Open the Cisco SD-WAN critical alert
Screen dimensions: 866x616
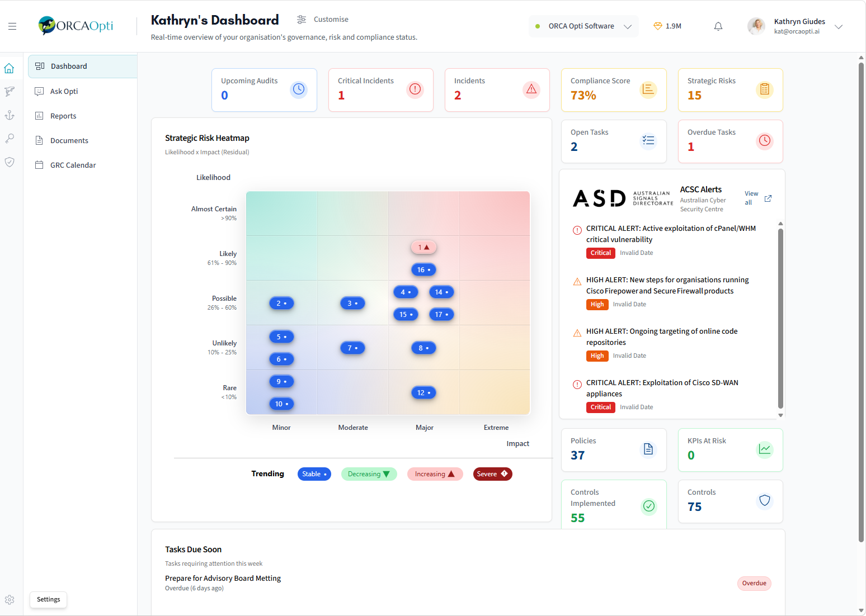pos(662,388)
